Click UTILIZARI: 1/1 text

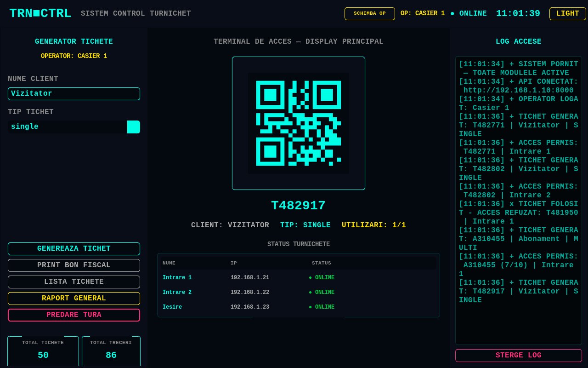point(374,225)
